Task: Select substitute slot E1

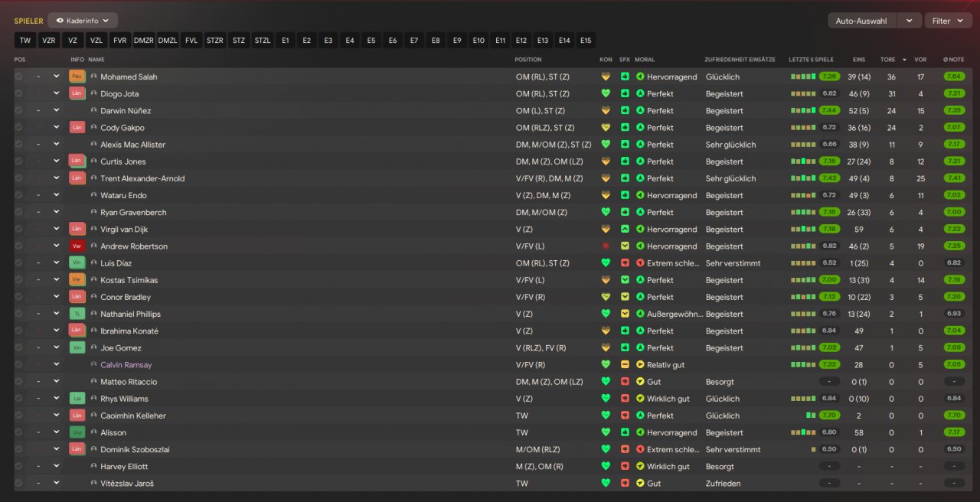Action: click(x=286, y=41)
